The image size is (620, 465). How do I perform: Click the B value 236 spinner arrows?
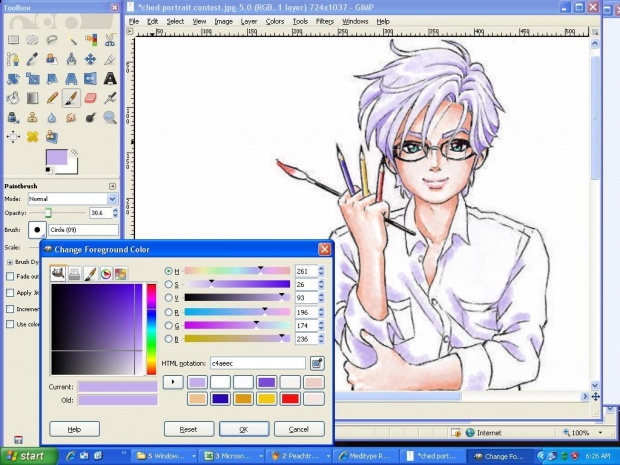click(321, 339)
